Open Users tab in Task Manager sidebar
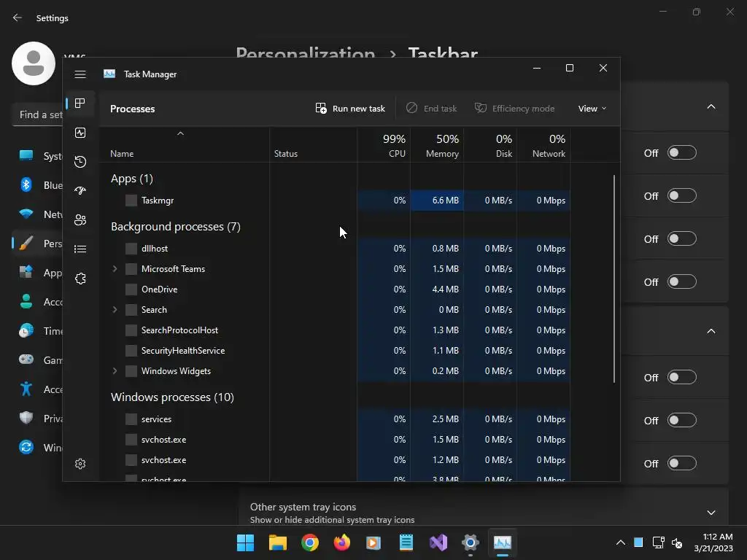The width and height of the screenshot is (747, 560). (80, 220)
